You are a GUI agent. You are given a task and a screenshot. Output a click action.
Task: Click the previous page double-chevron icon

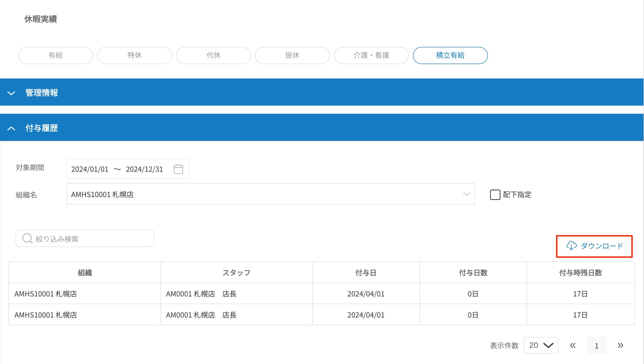[573, 345]
